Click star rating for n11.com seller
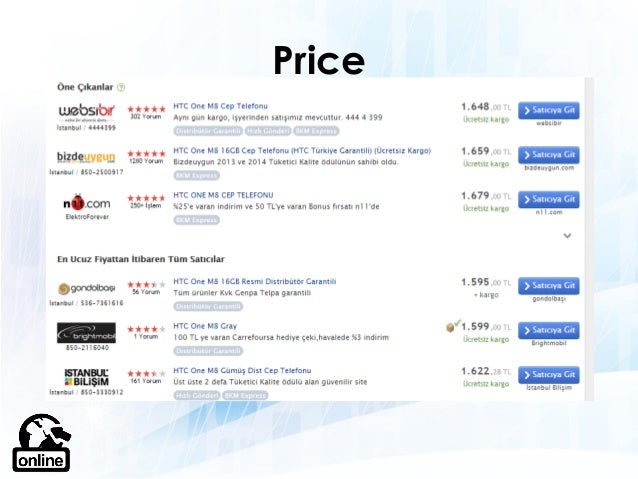Viewport: 638px width, 479px height. click(146, 198)
